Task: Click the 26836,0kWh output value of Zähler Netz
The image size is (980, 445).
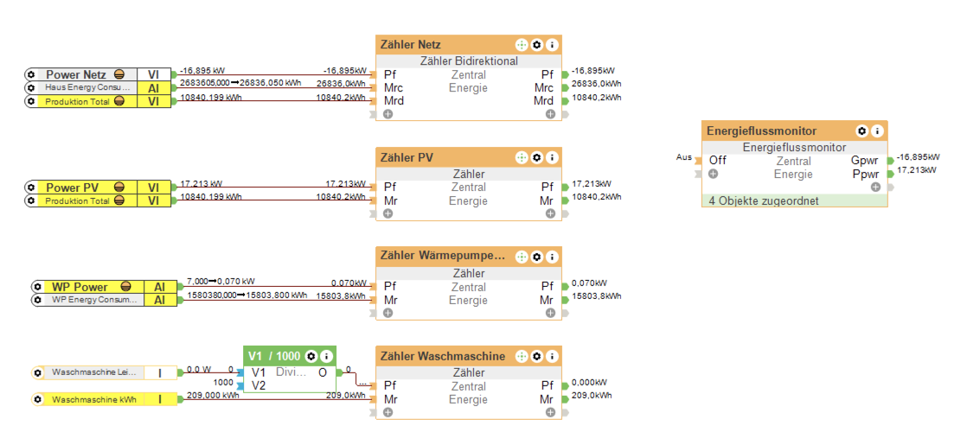Action: [x=596, y=84]
